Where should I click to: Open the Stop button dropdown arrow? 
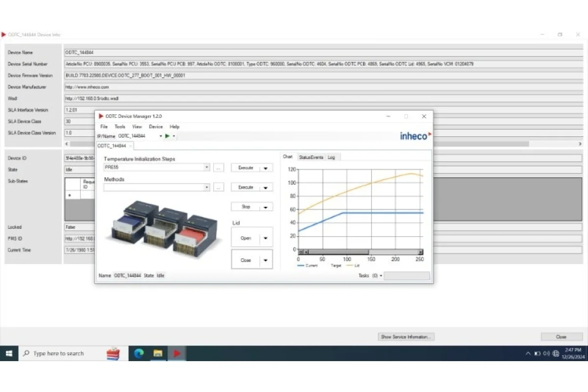[x=266, y=207]
